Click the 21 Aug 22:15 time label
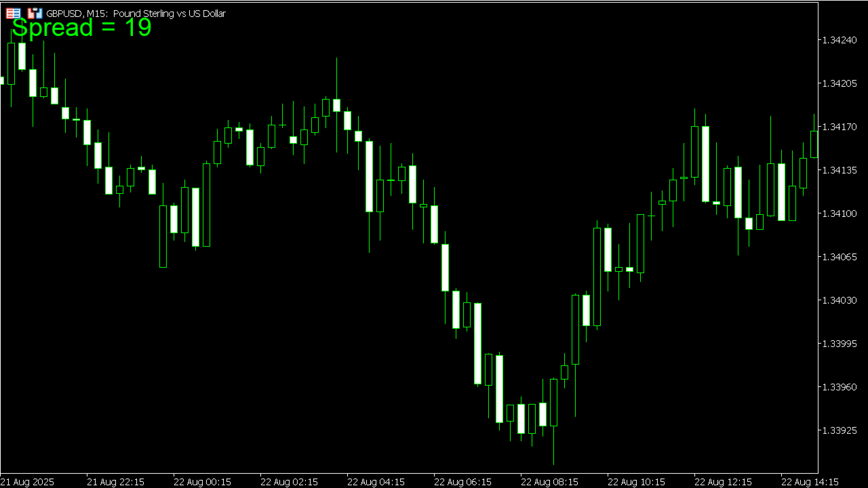 [x=115, y=482]
